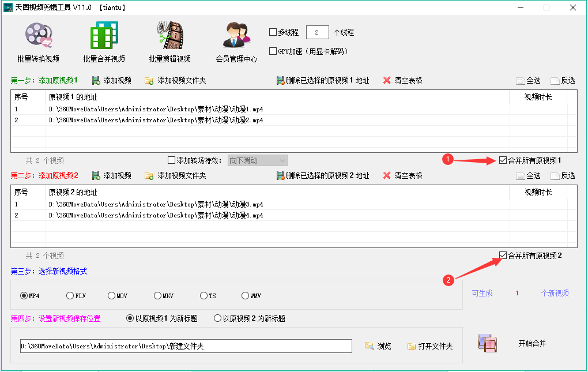Viewport: 588px width, 372px height.
Task: Click 添加视频 icon in step two
Action: [x=96, y=176]
